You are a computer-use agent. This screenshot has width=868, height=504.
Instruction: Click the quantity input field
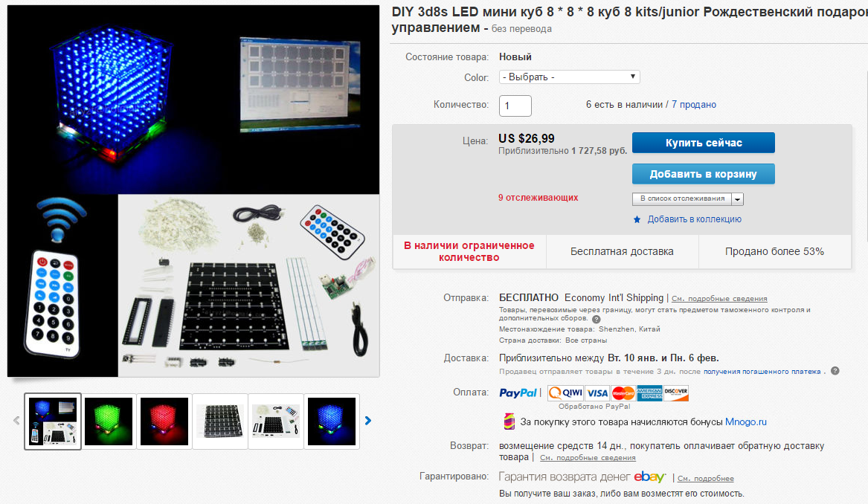click(x=515, y=106)
